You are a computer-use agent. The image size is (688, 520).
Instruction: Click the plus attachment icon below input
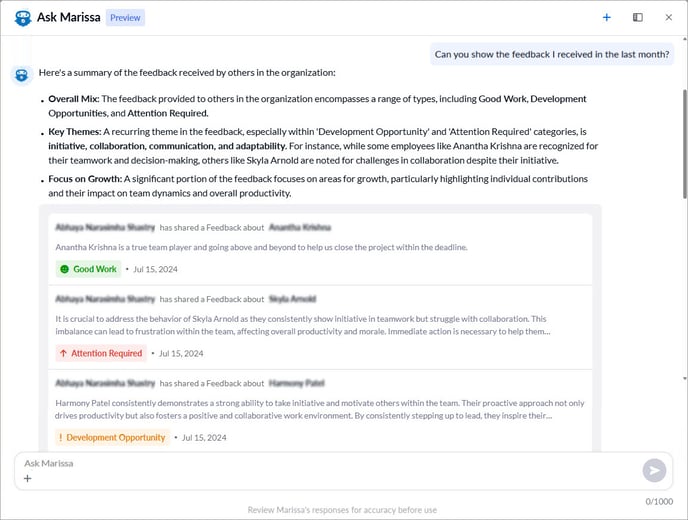(x=28, y=479)
